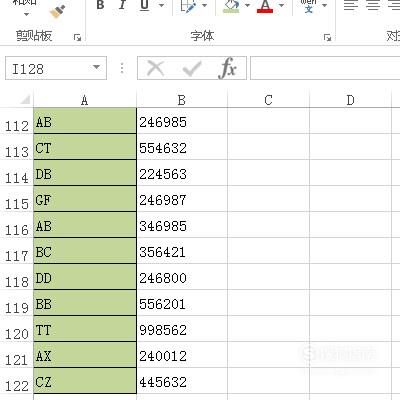
Task: Open phonetic guide dropdown arrow
Action: pyautogui.click(x=325, y=5)
